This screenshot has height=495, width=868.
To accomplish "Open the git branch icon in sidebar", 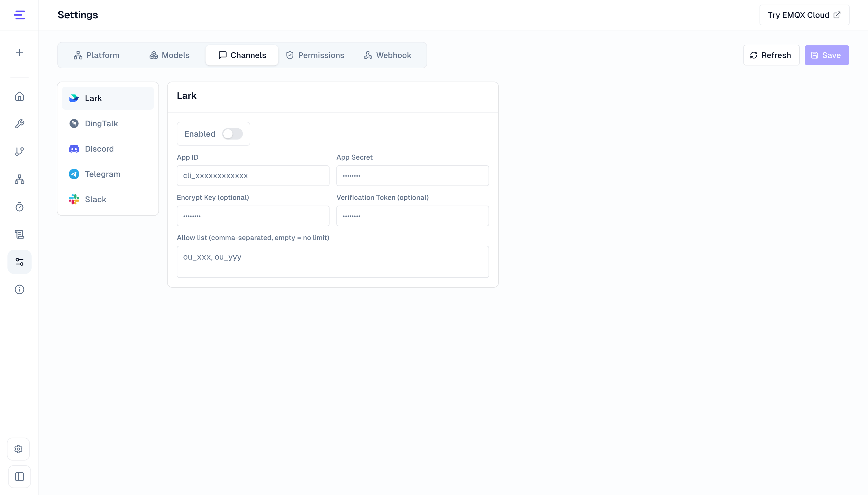I will [x=19, y=151].
